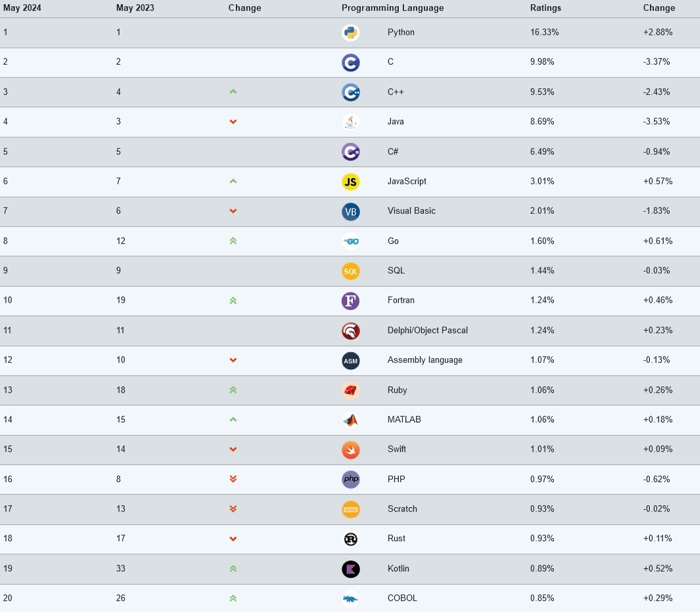Click the red down arrow in Java row
This screenshot has width=700, height=612.
pos(233,122)
